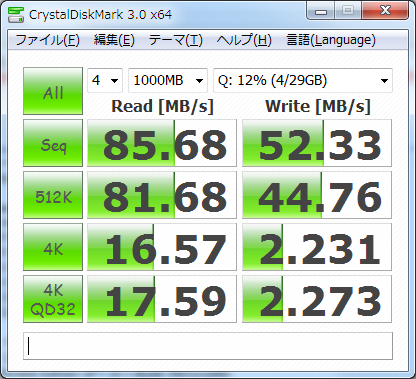Minimize the CrystalDiskMark window
The width and height of the screenshot is (416, 379).
click(x=321, y=11)
